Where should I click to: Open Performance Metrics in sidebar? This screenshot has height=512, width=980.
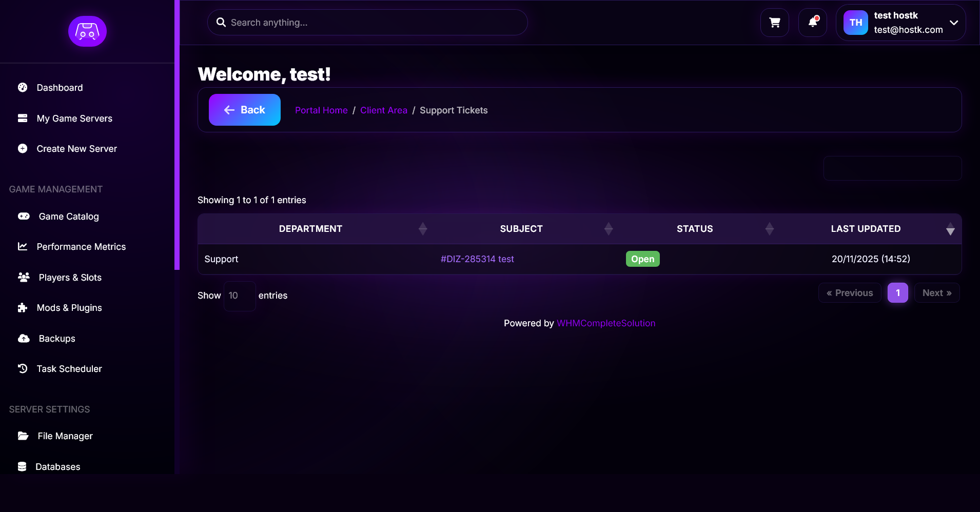[x=81, y=247]
